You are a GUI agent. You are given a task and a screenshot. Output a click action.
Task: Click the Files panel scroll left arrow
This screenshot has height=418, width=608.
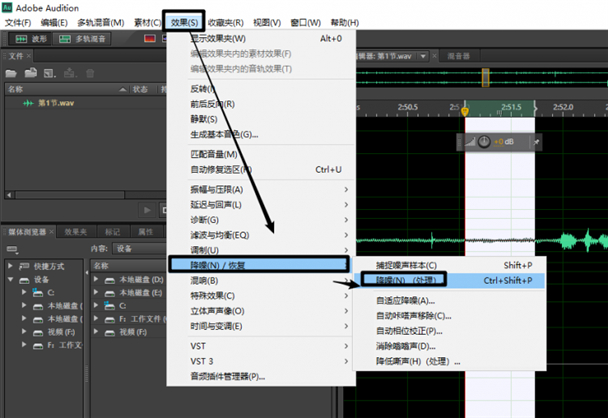(10, 195)
